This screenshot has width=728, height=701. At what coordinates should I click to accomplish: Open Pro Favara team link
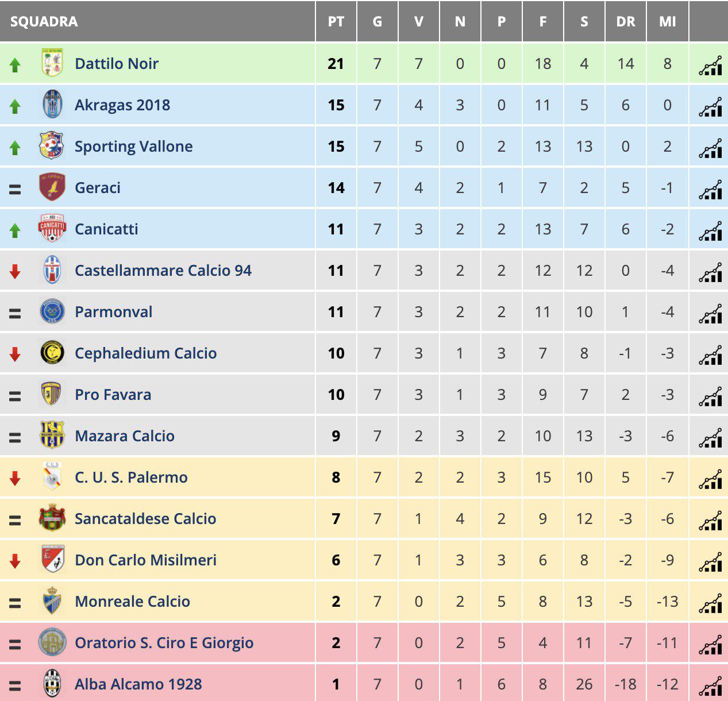pyautogui.click(x=113, y=394)
